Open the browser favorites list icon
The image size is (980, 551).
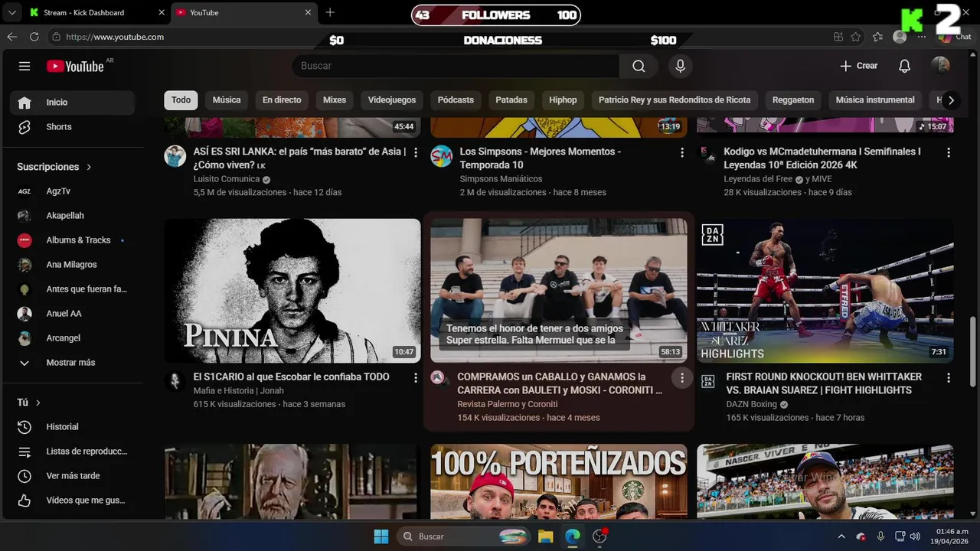point(877,37)
